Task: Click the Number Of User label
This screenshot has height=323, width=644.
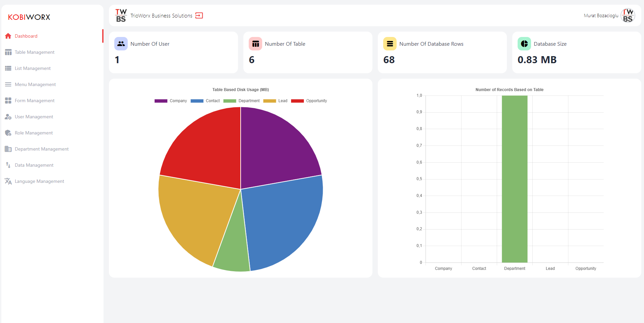Action: (x=150, y=44)
